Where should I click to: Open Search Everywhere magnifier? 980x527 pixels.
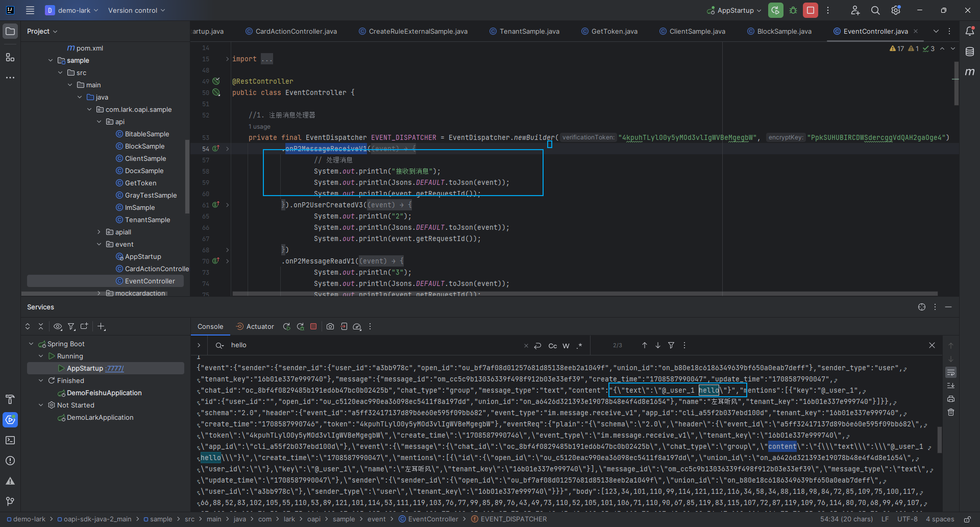point(875,10)
